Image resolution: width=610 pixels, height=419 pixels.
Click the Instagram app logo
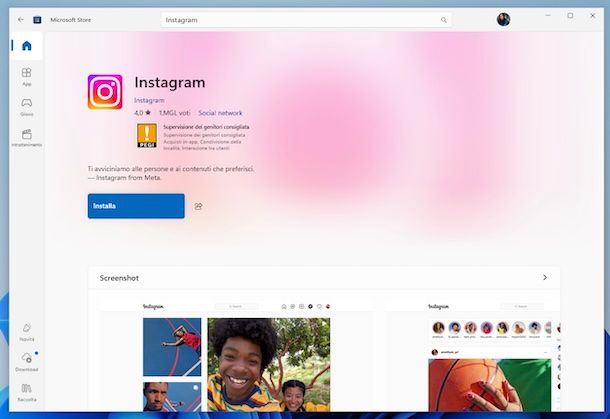(x=105, y=92)
